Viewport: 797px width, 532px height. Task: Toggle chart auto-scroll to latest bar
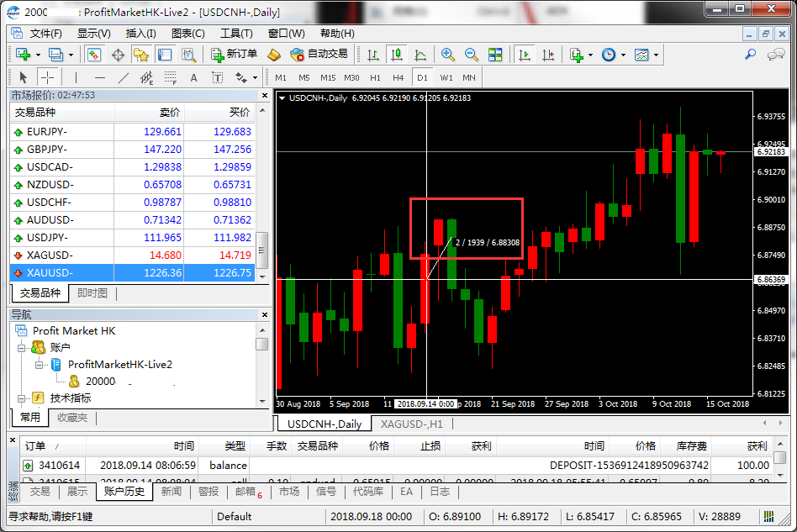pyautogui.click(x=525, y=55)
